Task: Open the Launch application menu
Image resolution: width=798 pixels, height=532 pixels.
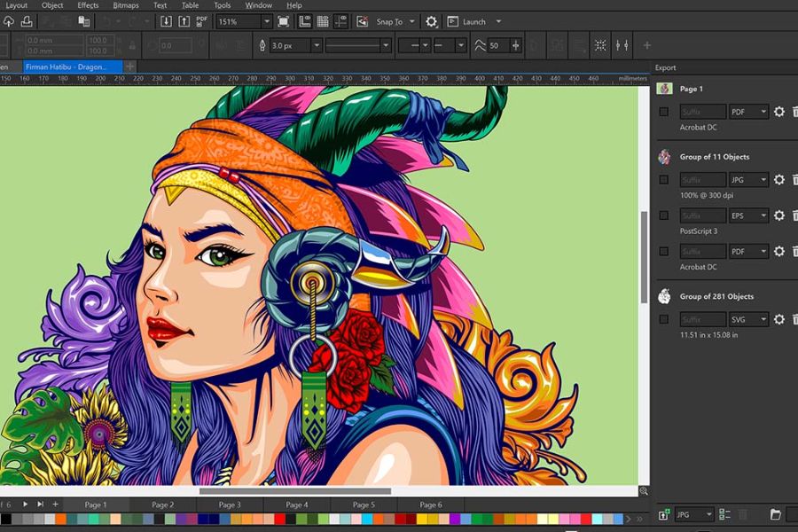Action: pos(473,21)
